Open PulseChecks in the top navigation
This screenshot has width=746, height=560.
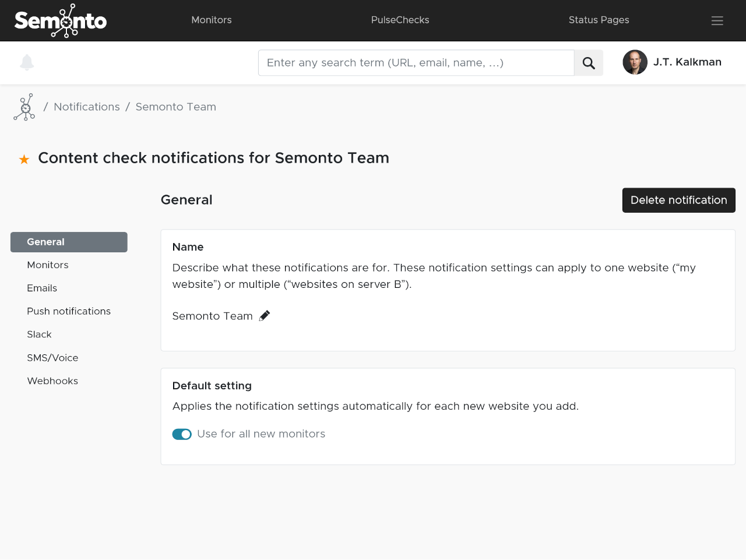(x=400, y=20)
